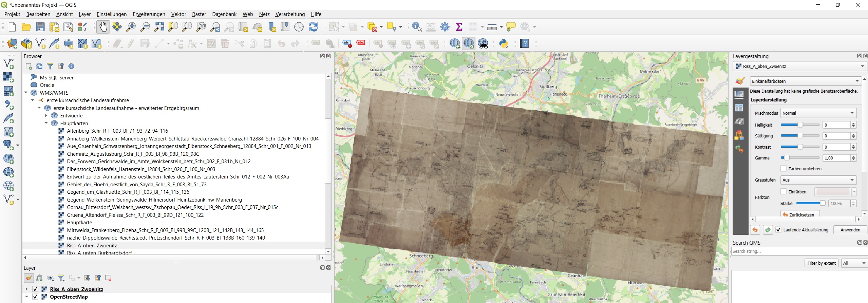The image size is (868, 303).
Task: Click the Gamma value field showing 1,00
Action: [x=836, y=158]
